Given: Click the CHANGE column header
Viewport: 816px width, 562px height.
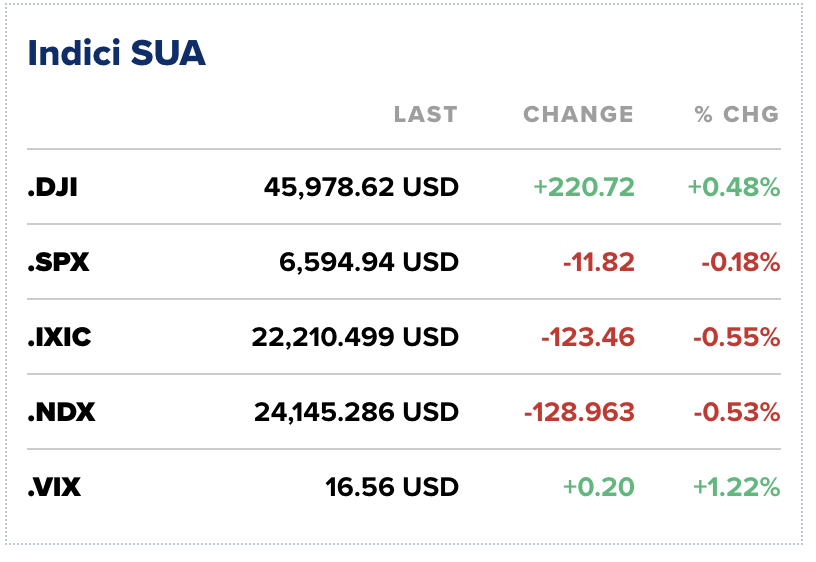Looking at the screenshot, I should tap(578, 114).
